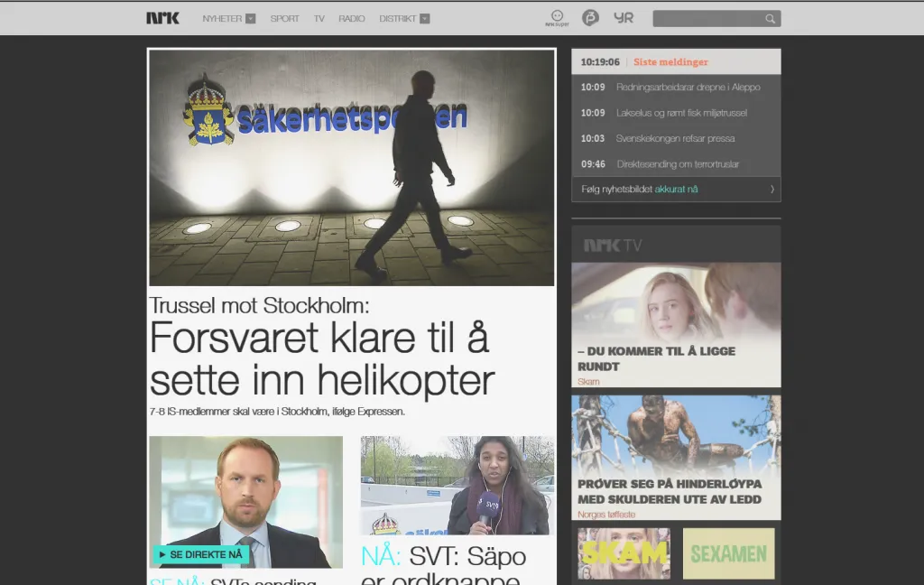924x585 pixels.
Task: Open 'Redningsarbeidarar drepne i Aleppo' story
Action: [x=690, y=87]
